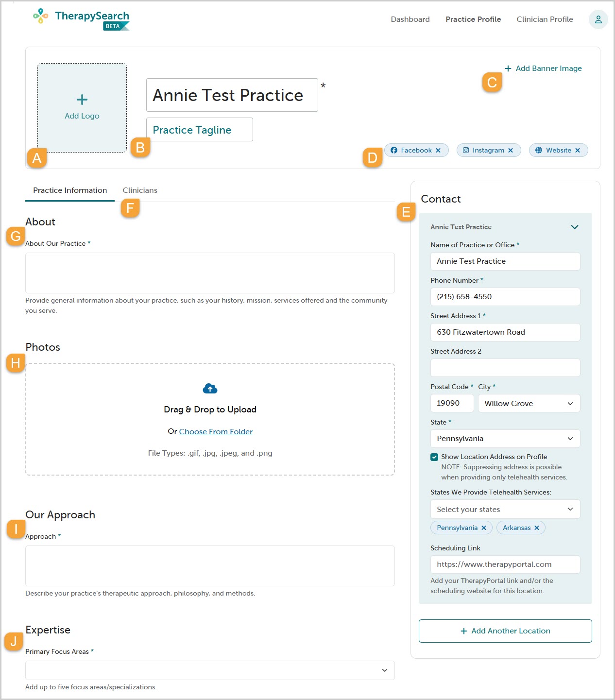This screenshot has height=700, width=615.
Task: Click the practice name title field
Action: coord(232,95)
